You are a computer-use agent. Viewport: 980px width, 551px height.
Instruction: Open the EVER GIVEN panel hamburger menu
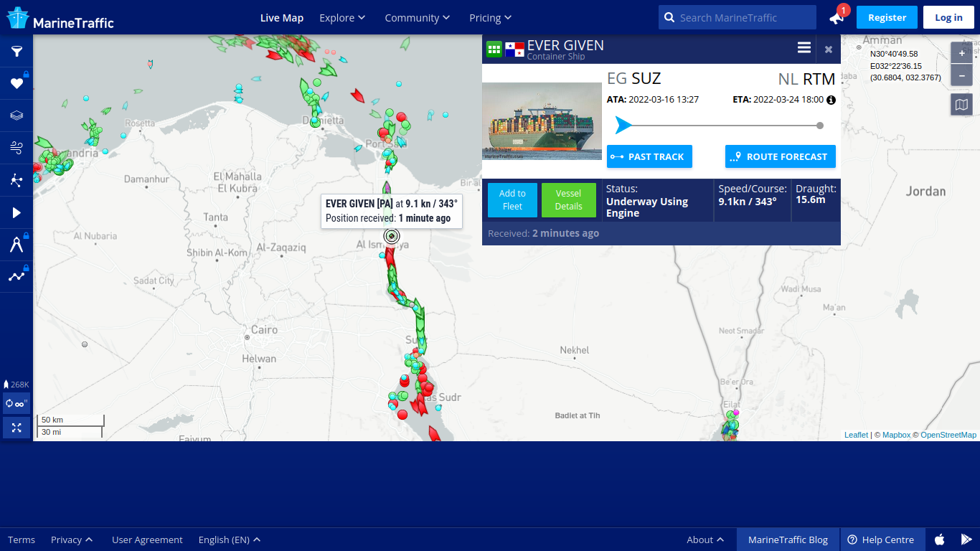[x=804, y=48]
